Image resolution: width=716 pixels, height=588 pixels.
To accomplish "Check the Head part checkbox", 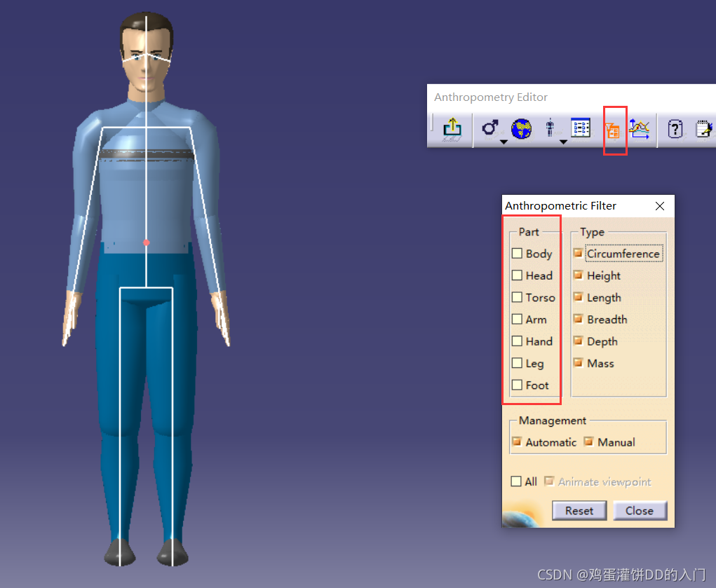I will tap(517, 275).
